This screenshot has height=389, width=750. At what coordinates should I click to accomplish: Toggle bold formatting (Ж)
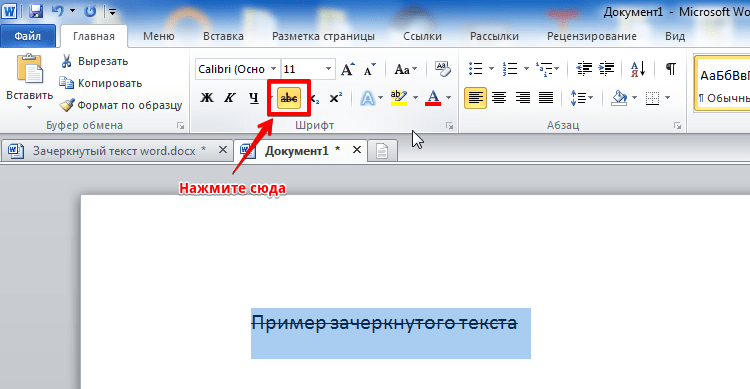coord(207,98)
